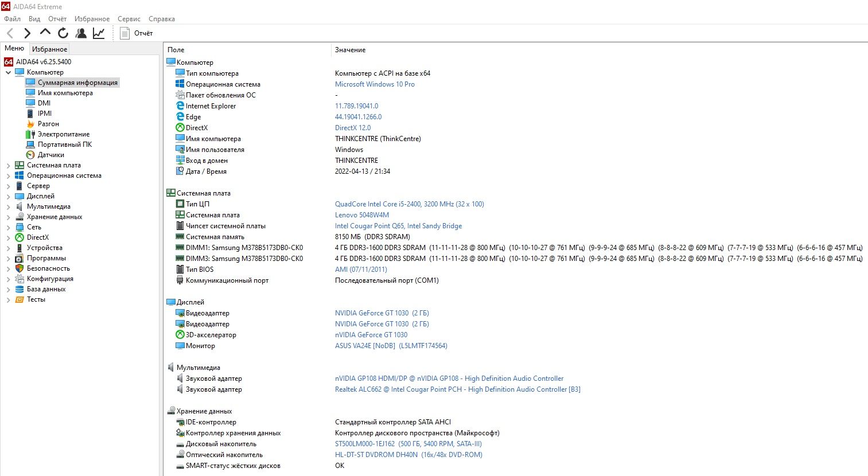Select the AIDA64 v6.25.5400 root icon
This screenshot has width=868, height=476.
[9, 62]
